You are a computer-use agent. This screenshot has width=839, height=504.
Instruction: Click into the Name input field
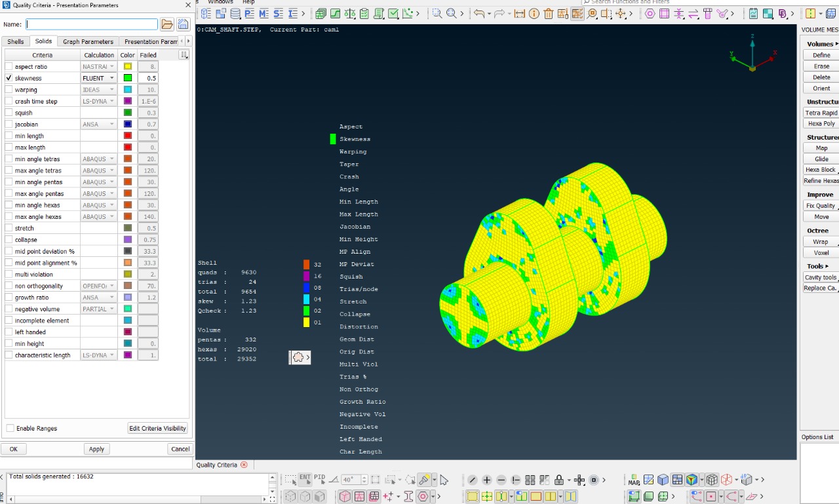click(92, 24)
